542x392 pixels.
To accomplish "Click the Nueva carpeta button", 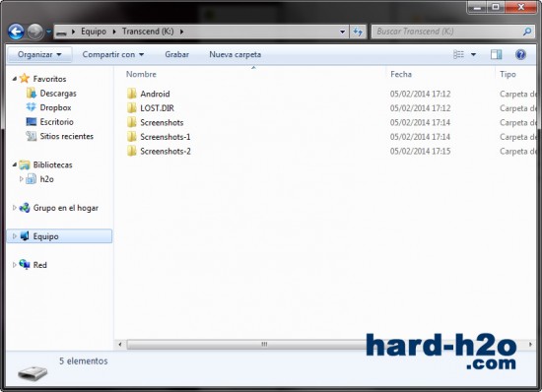I will click(x=236, y=54).
